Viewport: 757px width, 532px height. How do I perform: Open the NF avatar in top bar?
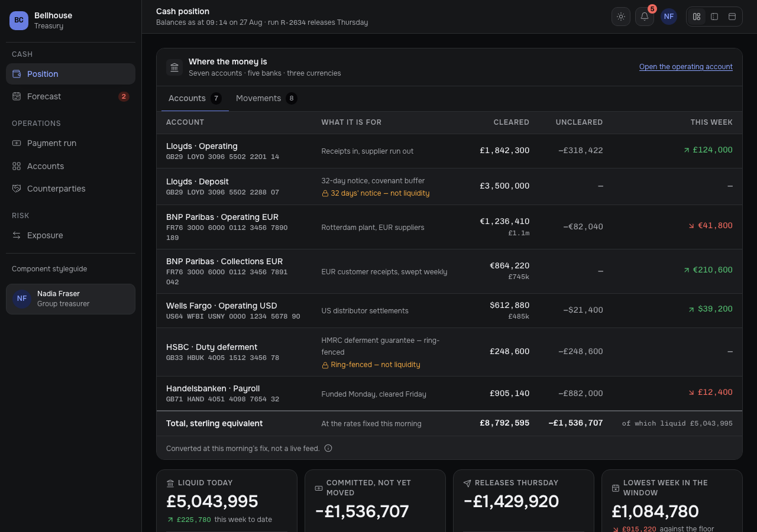(x=669, y=17)
